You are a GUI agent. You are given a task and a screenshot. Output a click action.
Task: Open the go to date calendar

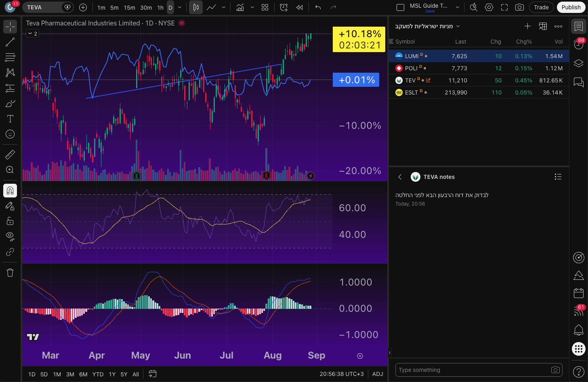tap(153, 374)
